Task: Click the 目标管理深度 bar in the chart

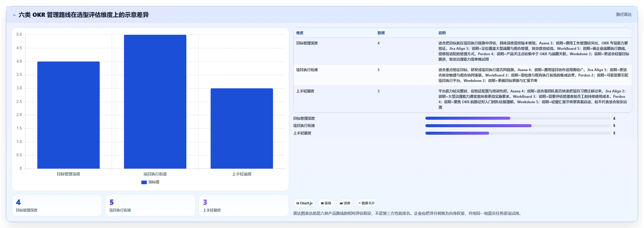Action: (69, 115)
